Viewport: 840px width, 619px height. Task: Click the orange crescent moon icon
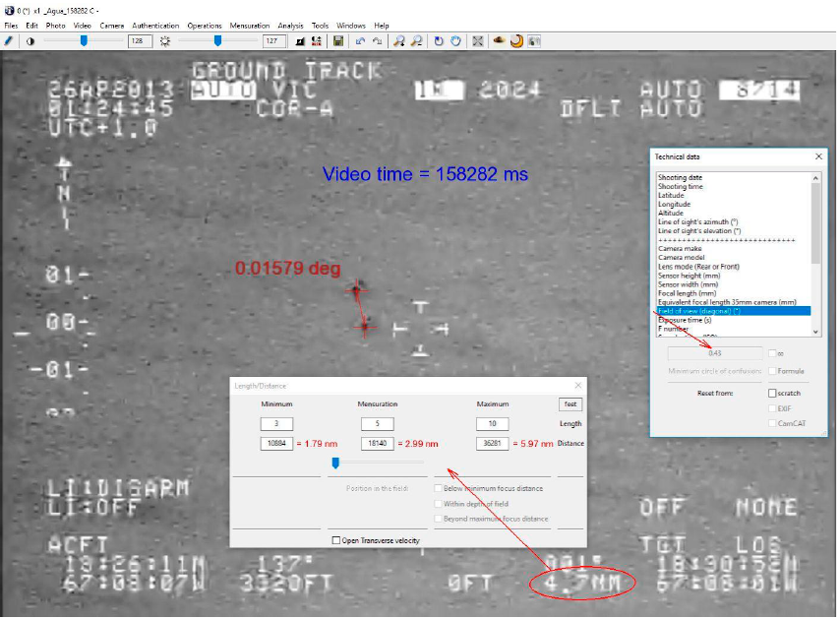tap(516, 41)
